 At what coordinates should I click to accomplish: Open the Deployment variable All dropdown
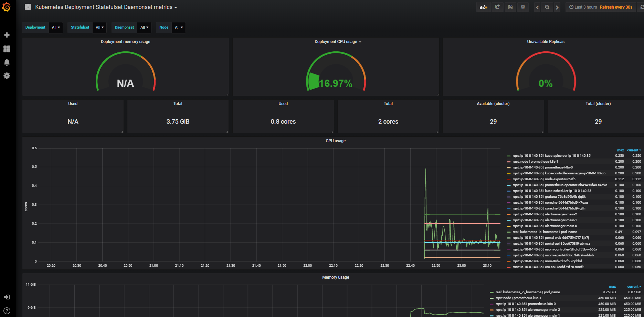56,28
